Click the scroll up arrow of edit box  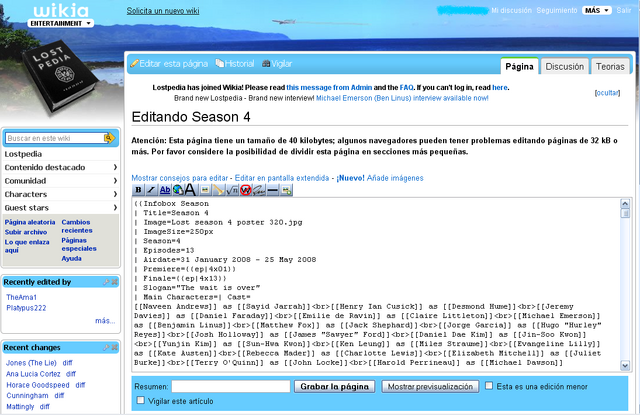(x=624, y=203)
